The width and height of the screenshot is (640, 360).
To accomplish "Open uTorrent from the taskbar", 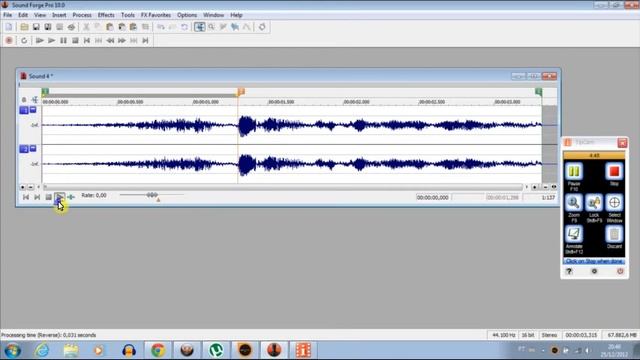I will [216, 351].
